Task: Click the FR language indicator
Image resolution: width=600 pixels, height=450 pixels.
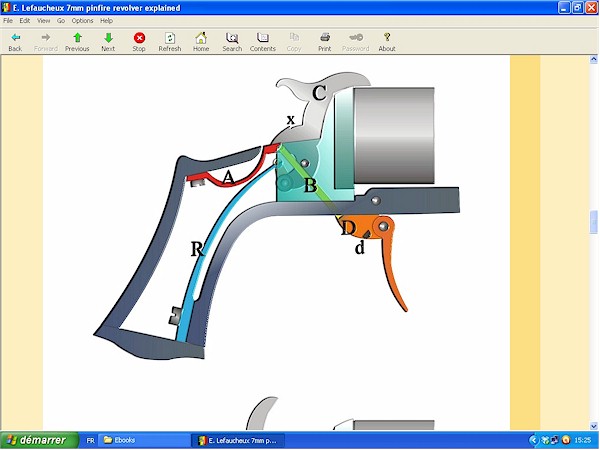Action: 90,440
